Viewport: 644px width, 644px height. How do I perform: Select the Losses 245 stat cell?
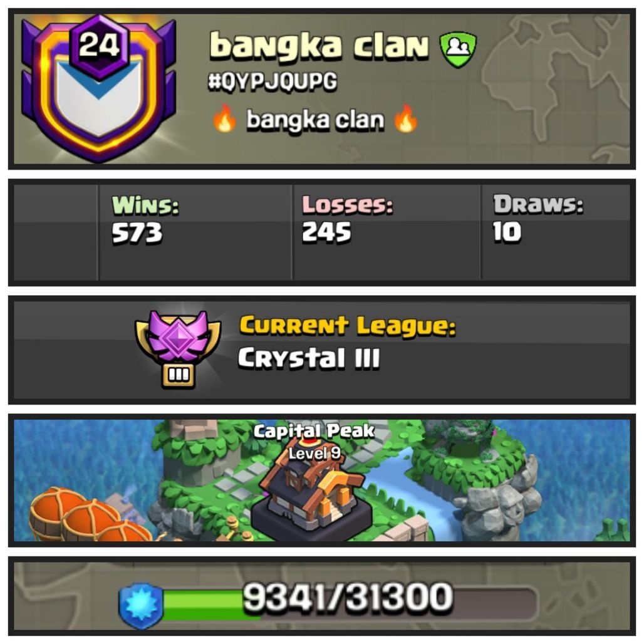387,232
